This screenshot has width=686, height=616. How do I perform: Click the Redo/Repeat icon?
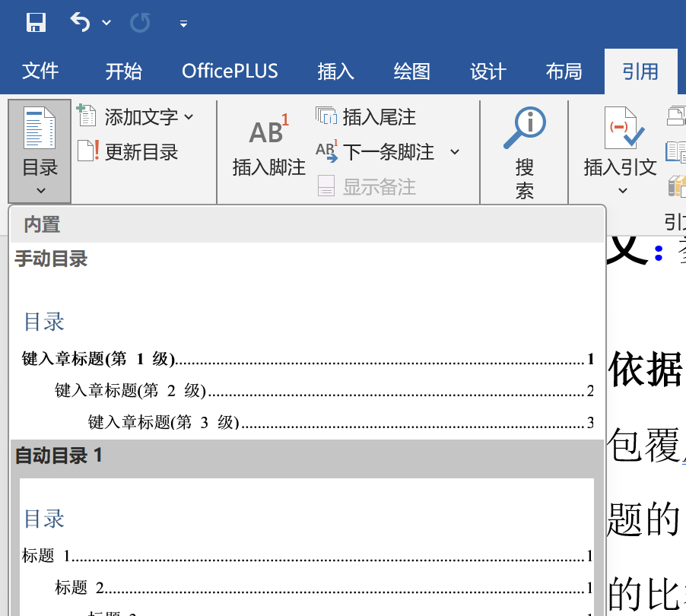click(140, 22)
